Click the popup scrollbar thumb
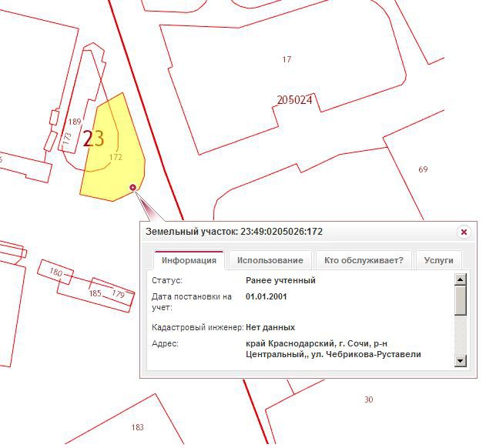The width and height of the screenshot is (486, 448). tap(461, 301)
